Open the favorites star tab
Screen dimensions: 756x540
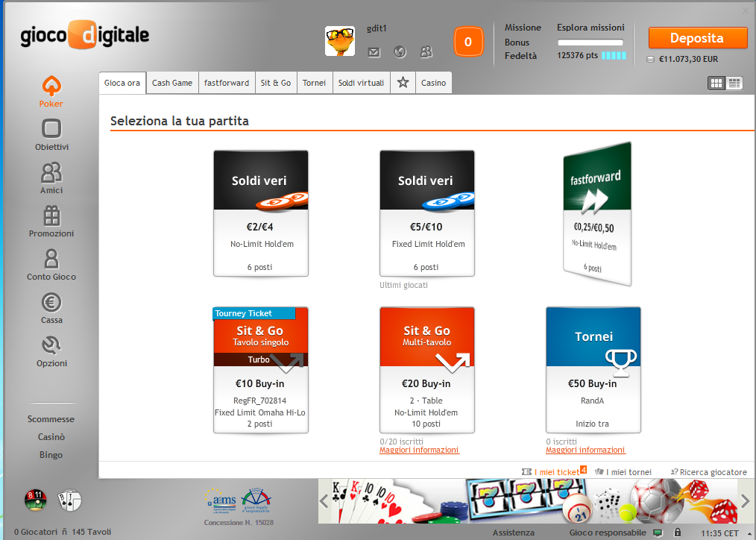pos(403,83)
